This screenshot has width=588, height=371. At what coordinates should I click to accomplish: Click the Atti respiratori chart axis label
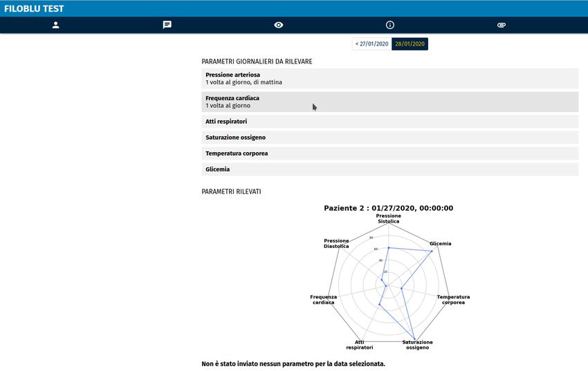pos(359,345)
